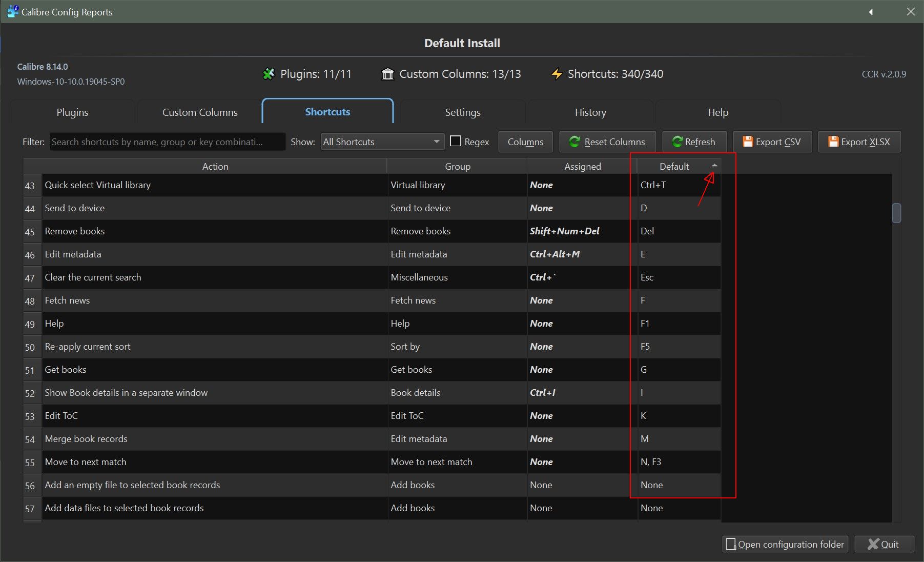The height and width of the screenshot is (562, 924).
Task: Open the Columns chooser button
Action: 525,142
